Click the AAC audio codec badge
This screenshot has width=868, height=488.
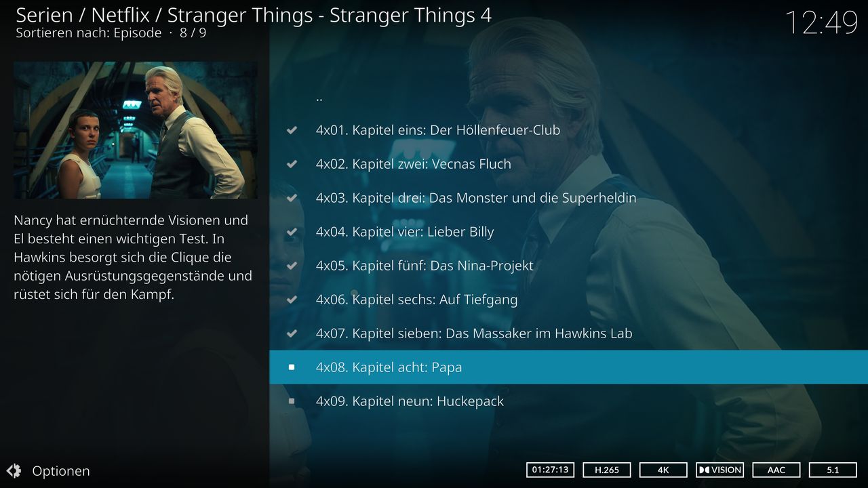(776, 470)
